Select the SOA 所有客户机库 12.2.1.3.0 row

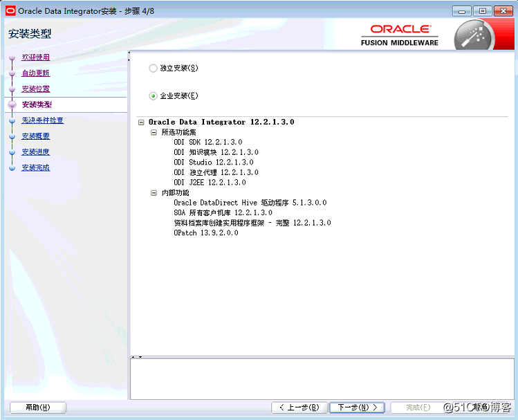(223, 213)
